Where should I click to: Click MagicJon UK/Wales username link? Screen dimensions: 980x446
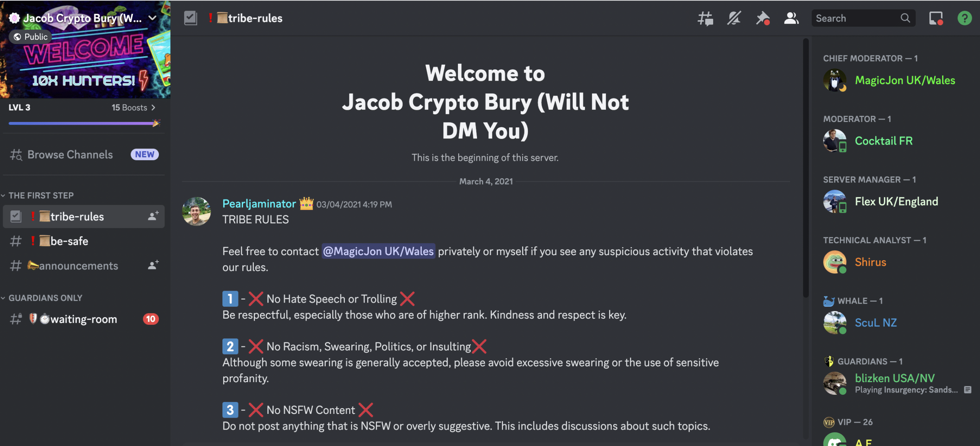[x=377, y=251]
